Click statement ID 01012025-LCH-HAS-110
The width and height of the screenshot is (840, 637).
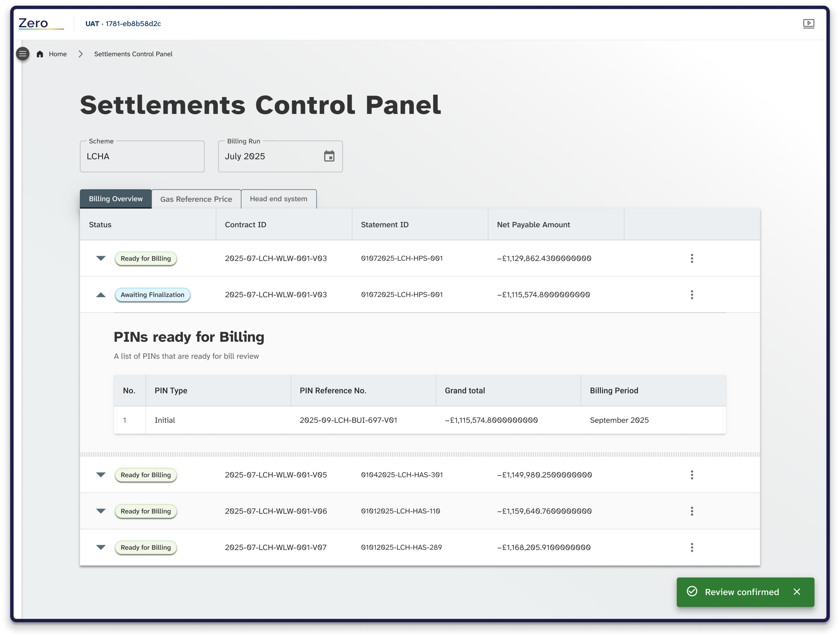[x=400, y=511]
